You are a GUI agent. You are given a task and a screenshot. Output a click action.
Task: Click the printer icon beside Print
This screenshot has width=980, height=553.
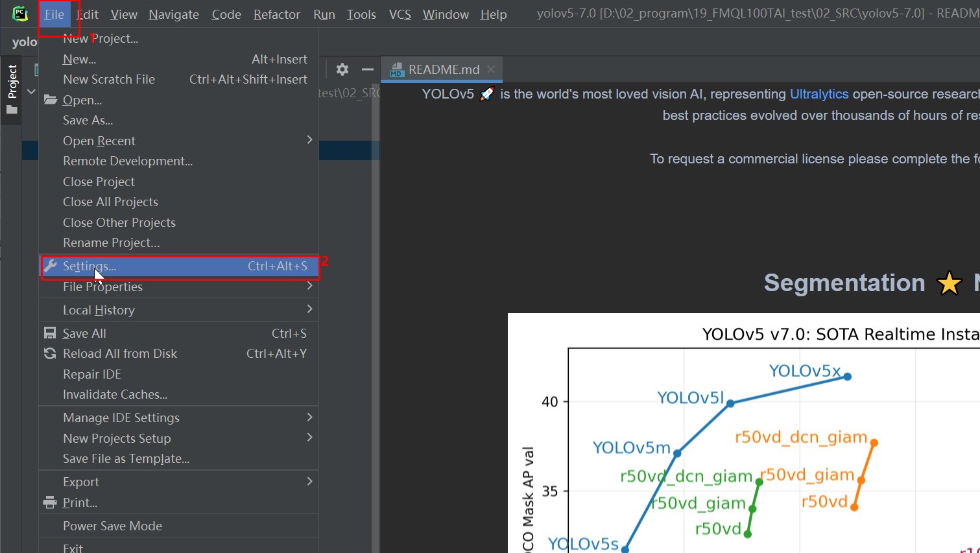(x=50, y=502)
